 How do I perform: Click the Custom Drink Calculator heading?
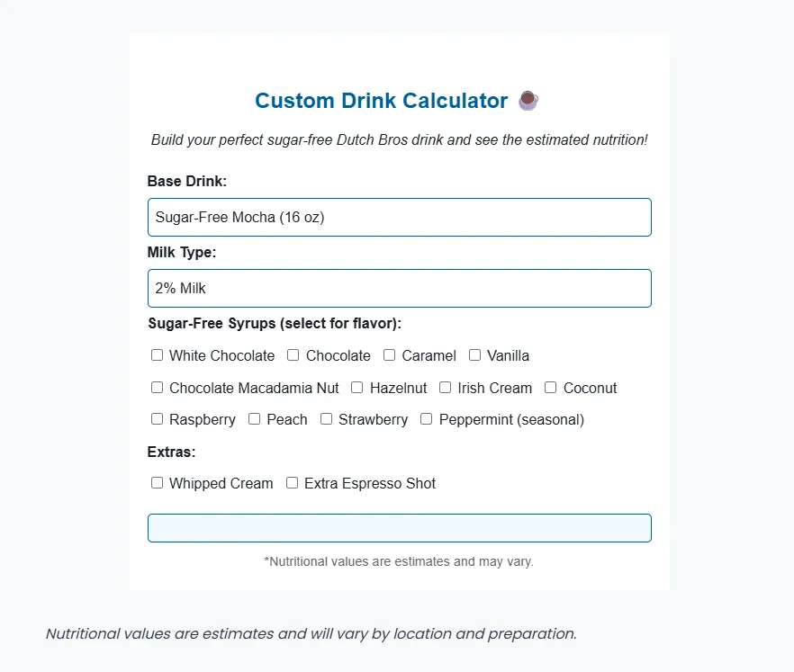(x=383, y=100)
